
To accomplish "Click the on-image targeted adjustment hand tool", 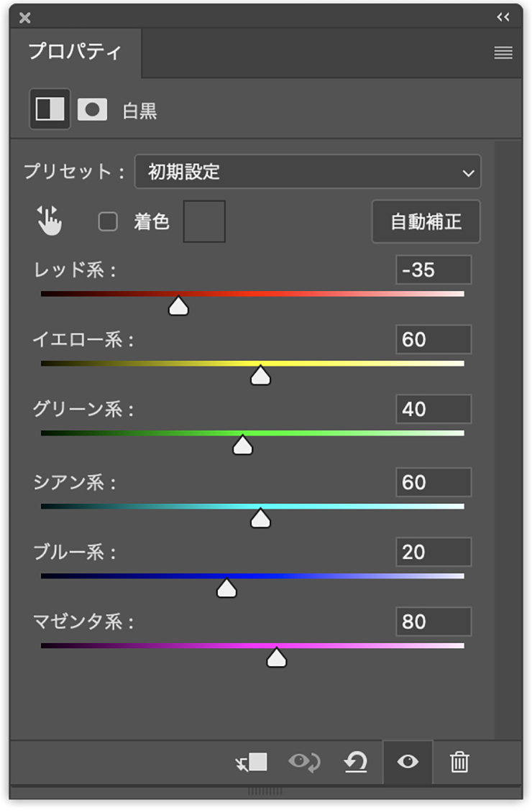I will (50, 221).
